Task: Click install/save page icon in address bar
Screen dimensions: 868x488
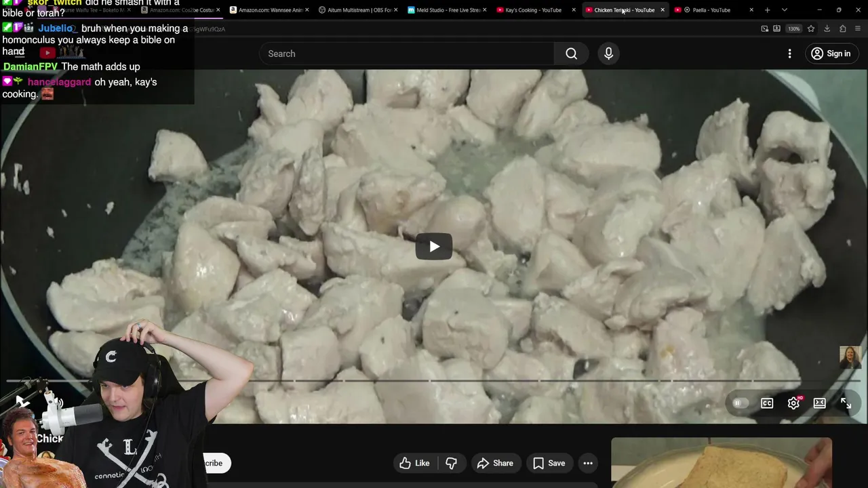Action: point(777,28)
